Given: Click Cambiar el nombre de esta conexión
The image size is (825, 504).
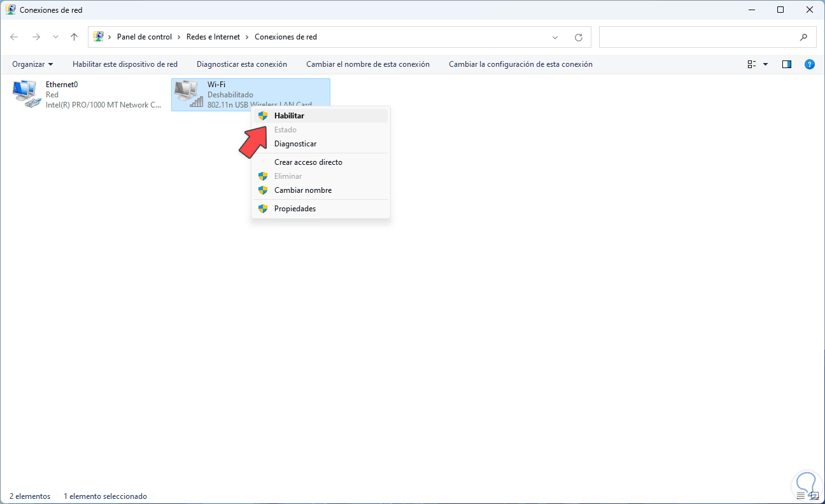Looking at the screenshot, I should tap(368, 64).
